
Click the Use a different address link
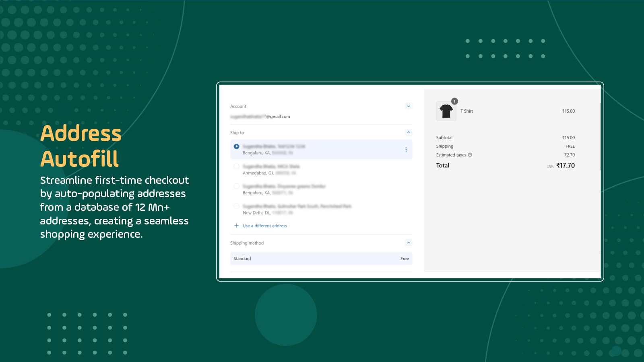(x=265, y=226)
